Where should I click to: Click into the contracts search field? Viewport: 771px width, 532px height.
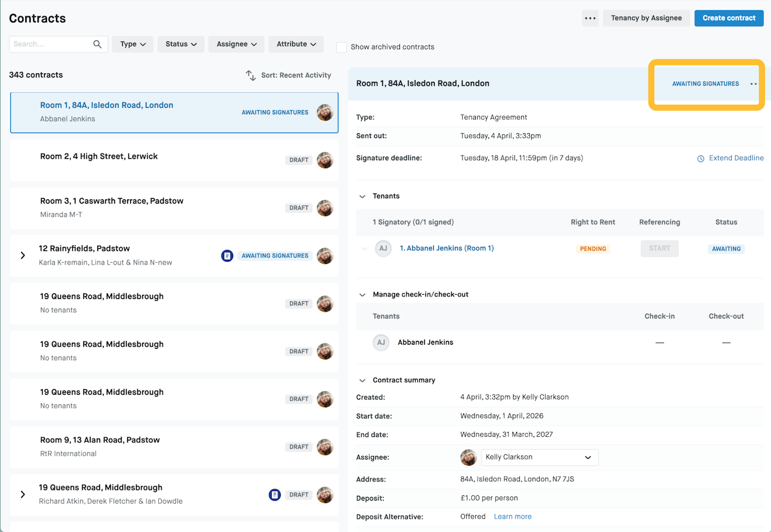click(51, 44)
